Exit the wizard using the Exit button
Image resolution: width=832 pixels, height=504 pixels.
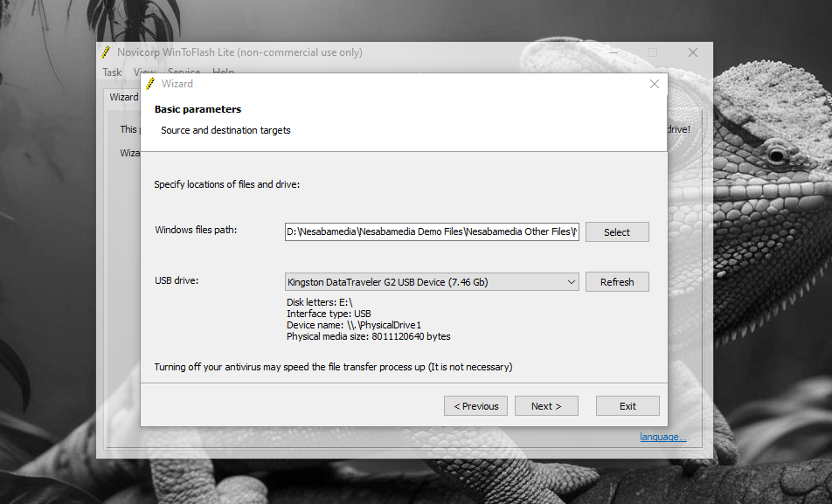(x=627, y=406)
